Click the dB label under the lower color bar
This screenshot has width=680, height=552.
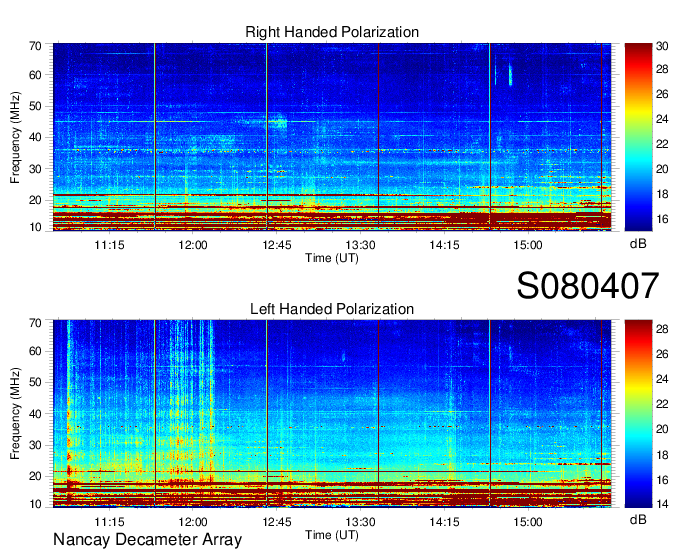(638, 519)
